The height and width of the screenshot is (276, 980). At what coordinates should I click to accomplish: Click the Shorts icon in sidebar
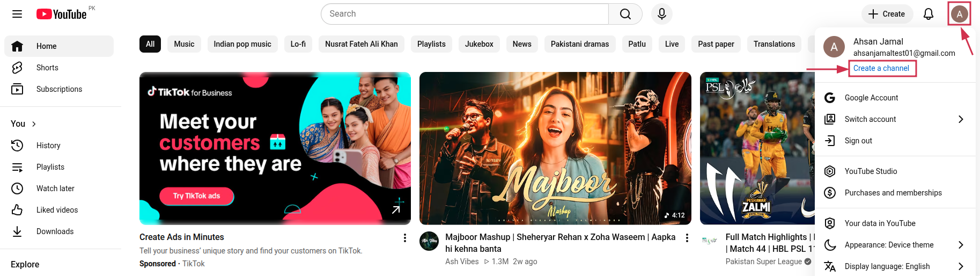[x=17, y=68]
